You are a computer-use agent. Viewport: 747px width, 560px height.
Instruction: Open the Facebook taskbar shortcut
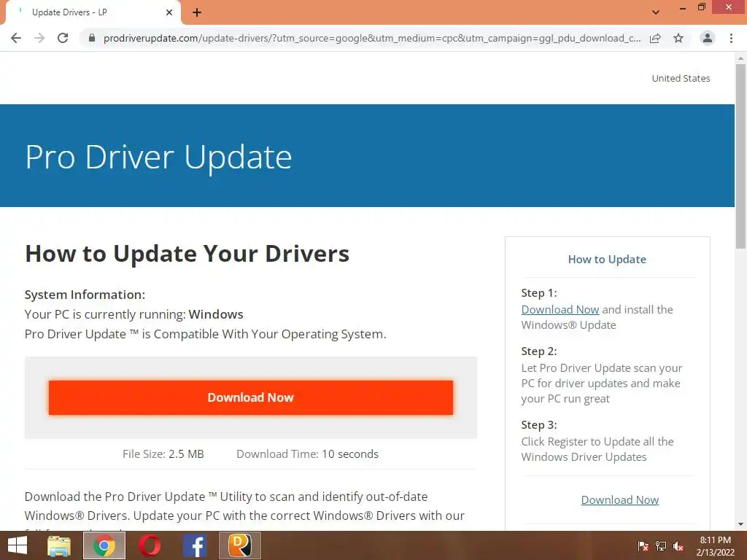coord(194,545)
